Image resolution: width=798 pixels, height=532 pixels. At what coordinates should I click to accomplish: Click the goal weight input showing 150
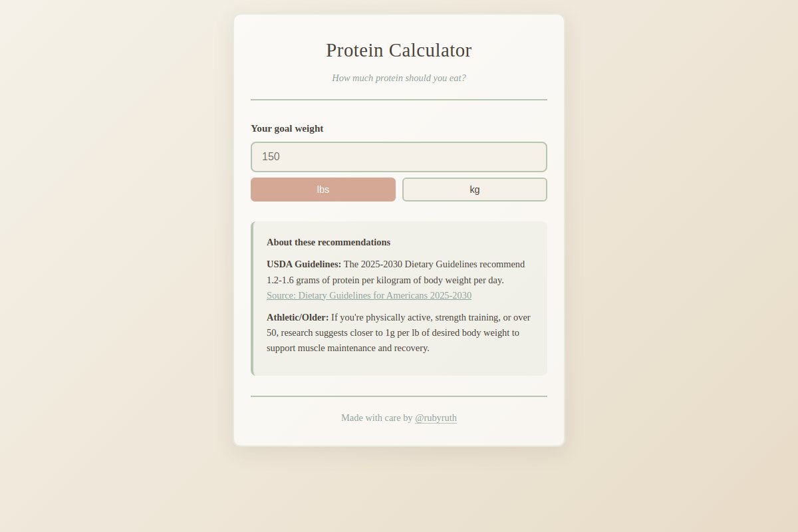click(398, 156)
